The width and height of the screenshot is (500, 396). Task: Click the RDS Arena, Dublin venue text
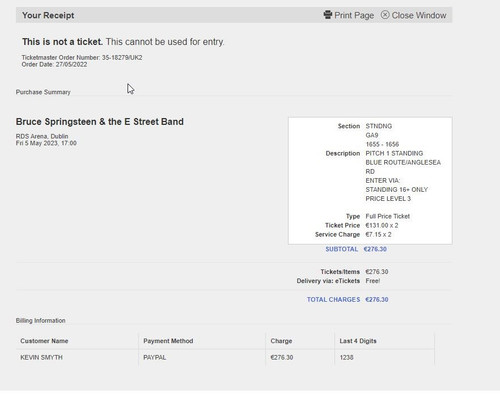click(42, 136)
